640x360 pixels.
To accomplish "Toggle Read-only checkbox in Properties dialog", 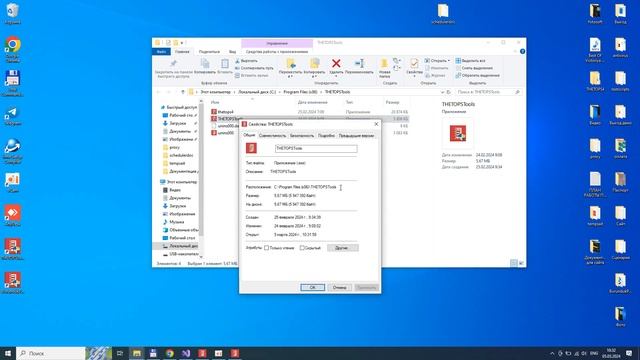I will pyautogui.click(x=267, y=248).
